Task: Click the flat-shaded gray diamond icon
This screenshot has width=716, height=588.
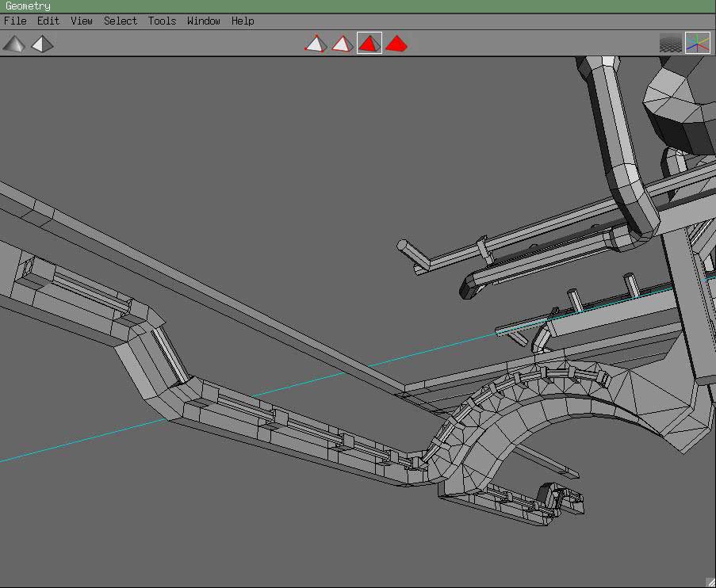Action: point(42,44)
